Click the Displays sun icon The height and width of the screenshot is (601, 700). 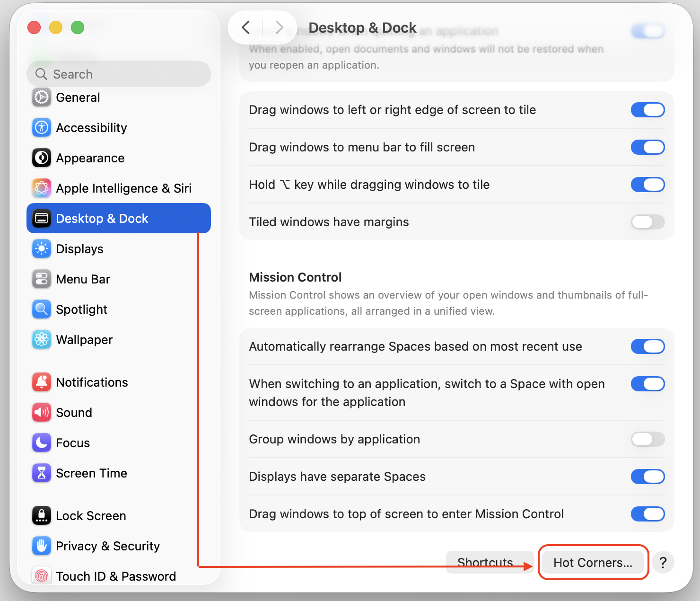point(42,249)
